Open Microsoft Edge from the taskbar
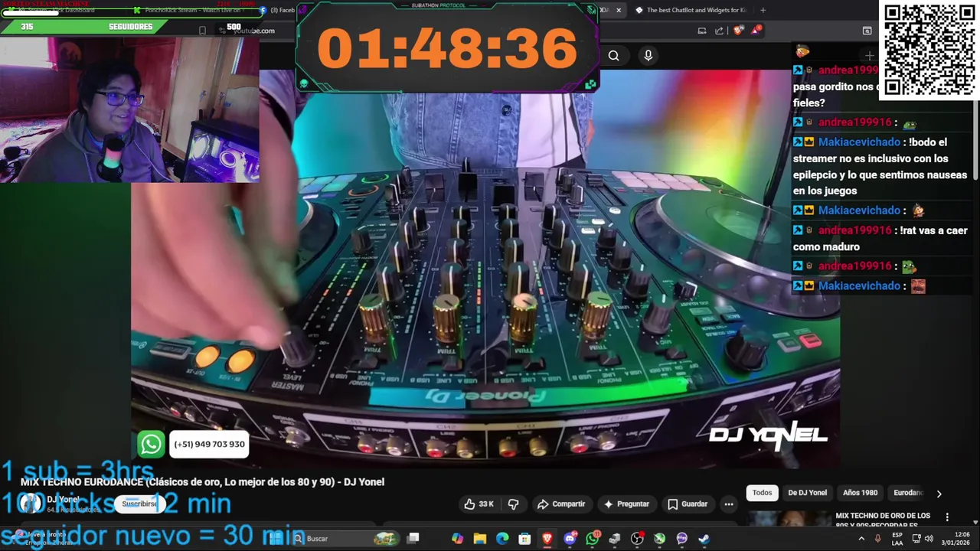 pos(502,539)
